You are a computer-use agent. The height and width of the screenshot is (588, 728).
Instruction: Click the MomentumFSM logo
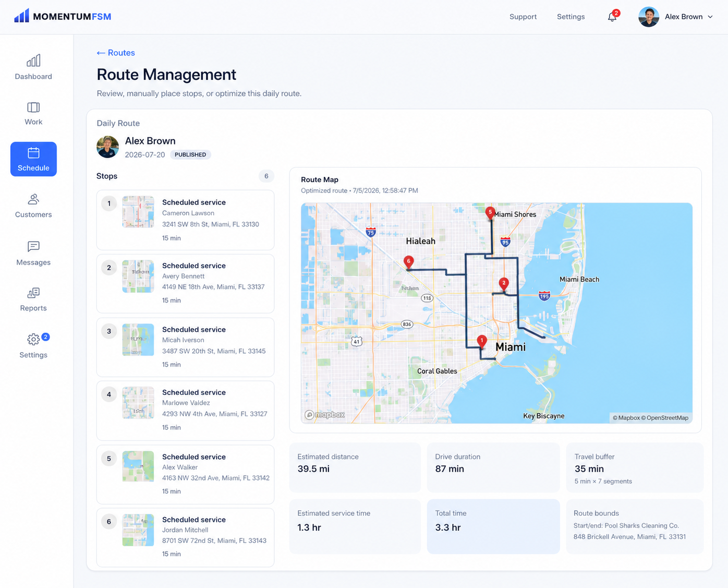pos(63,16)
